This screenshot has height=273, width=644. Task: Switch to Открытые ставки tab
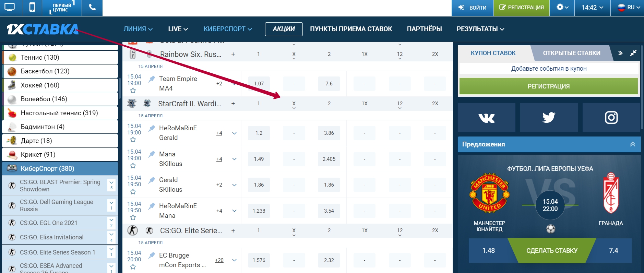click(571, 53)
